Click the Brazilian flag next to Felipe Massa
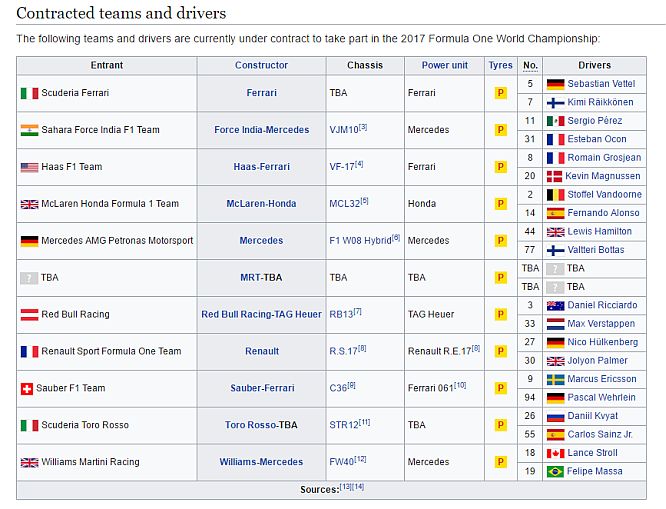 pyautogui.click(x=555, y=471)
